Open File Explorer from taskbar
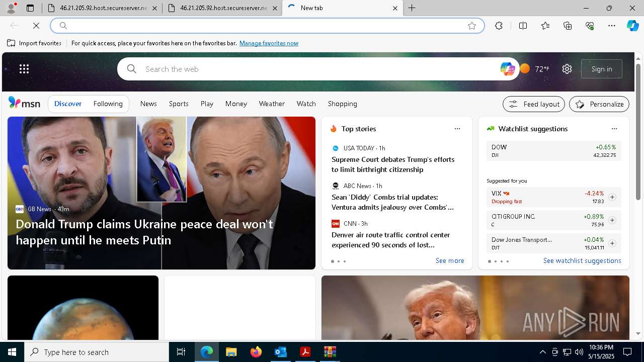644x362 pixels. tap(231, 352)
